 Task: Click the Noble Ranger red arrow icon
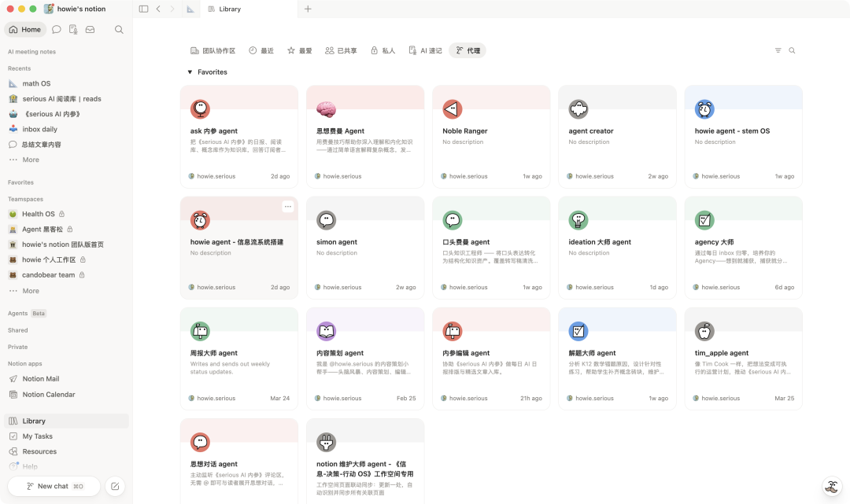tap(452, 109)
